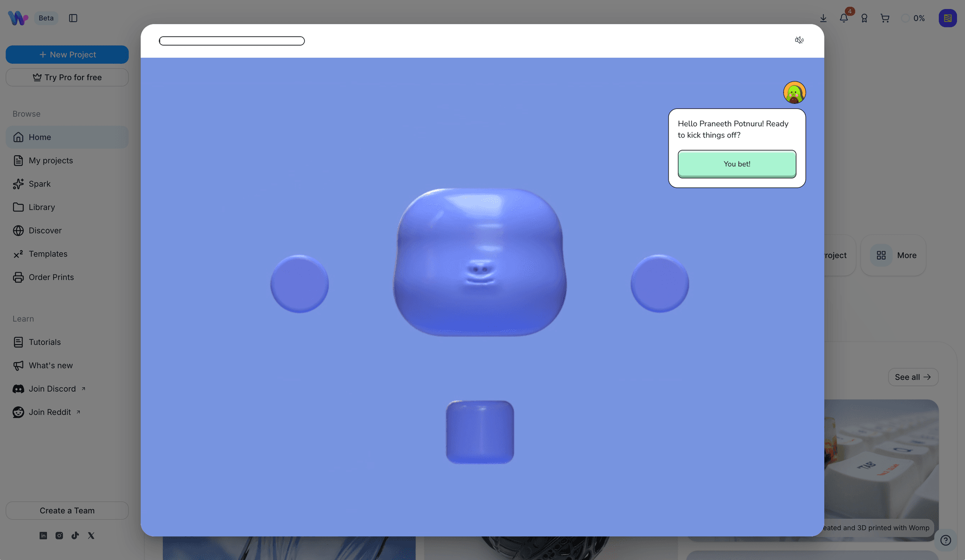
Task: Open Womp's Instagram from the sidebar footer
Action: 59,535
